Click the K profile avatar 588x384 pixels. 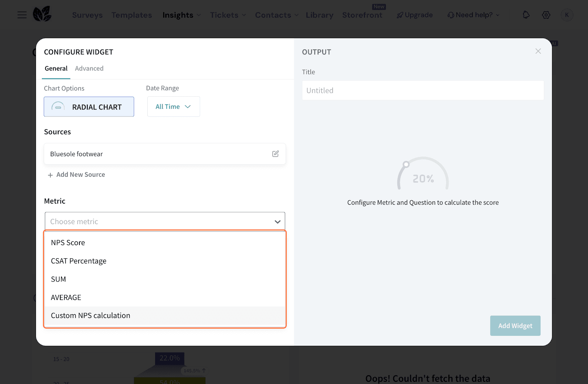pyautogui.click(x=567, y=15)
